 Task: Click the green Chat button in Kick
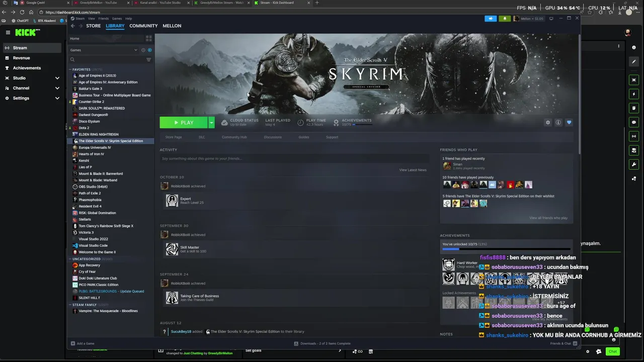tap(612, 351)
